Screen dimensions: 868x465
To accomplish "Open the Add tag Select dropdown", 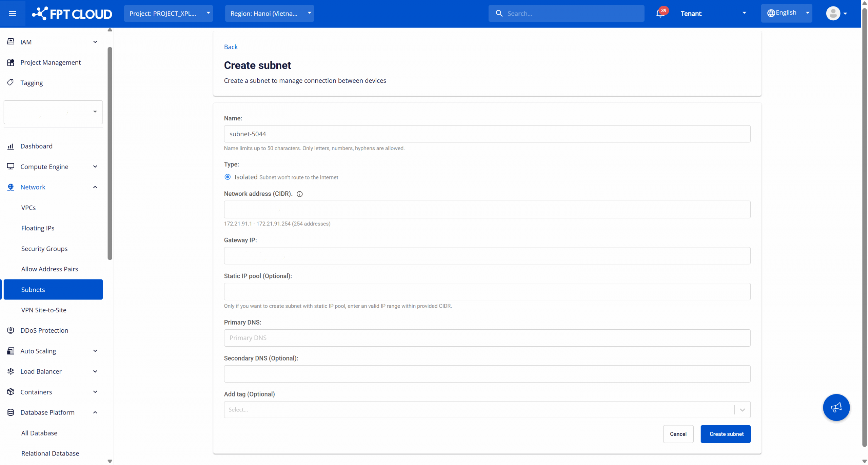I will click(x=487, y=410).
